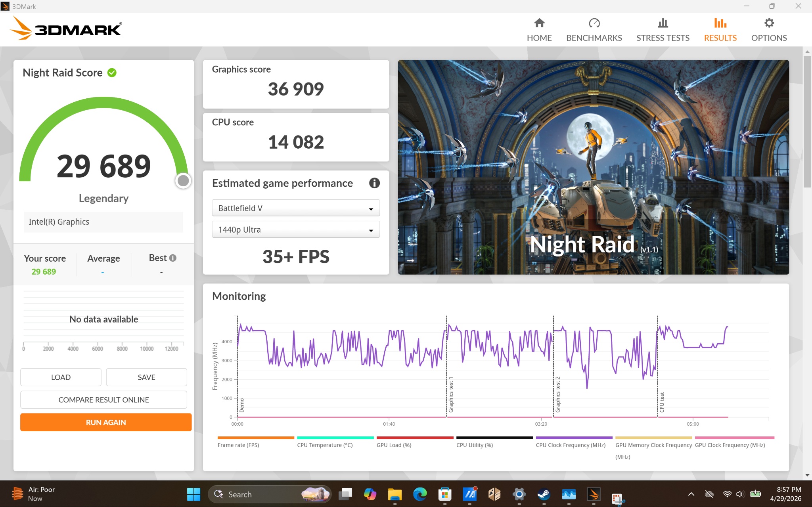
Task: Open the Settings gear app in the taskbar
Action: click(519, 494)
